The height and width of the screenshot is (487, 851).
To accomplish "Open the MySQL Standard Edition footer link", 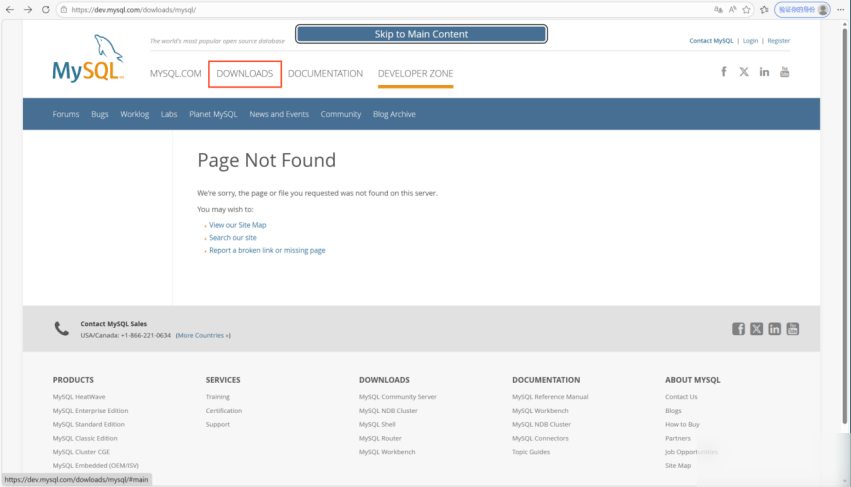I will [x=88, y=425].
